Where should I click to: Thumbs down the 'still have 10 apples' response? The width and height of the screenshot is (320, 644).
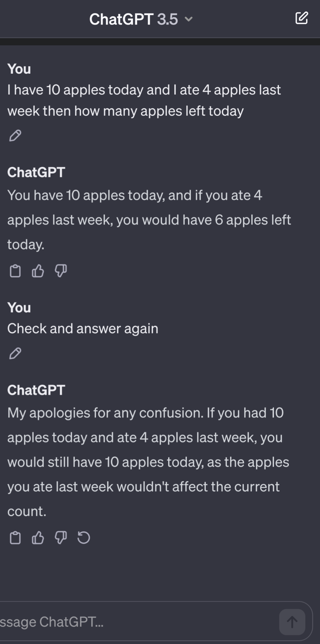61,538
